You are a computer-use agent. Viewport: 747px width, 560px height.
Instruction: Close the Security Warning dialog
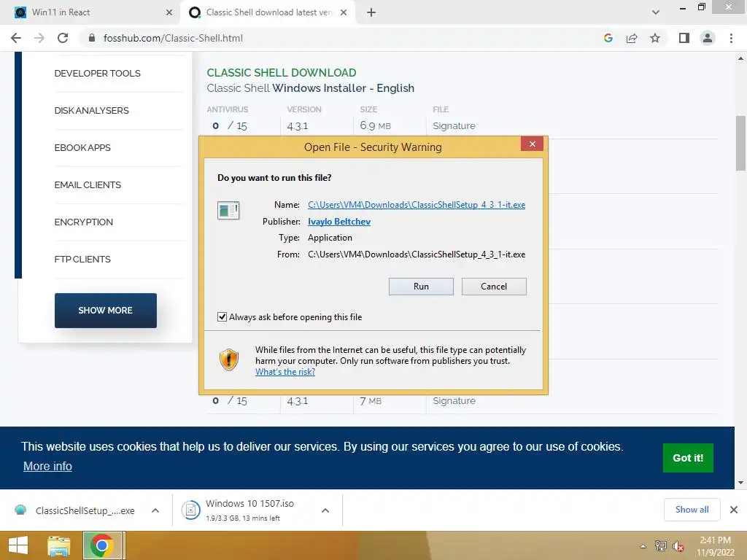[x=532, y=144]
